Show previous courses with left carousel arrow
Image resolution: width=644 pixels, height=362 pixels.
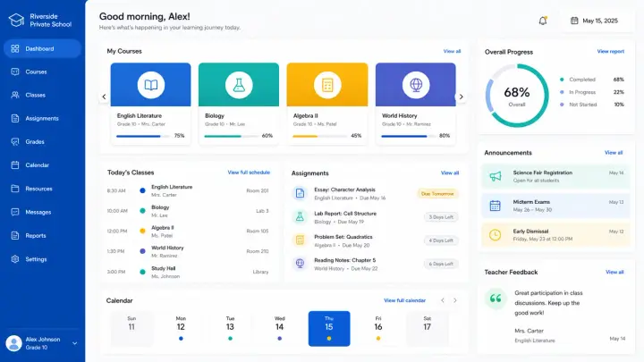[x=104, y=97]
